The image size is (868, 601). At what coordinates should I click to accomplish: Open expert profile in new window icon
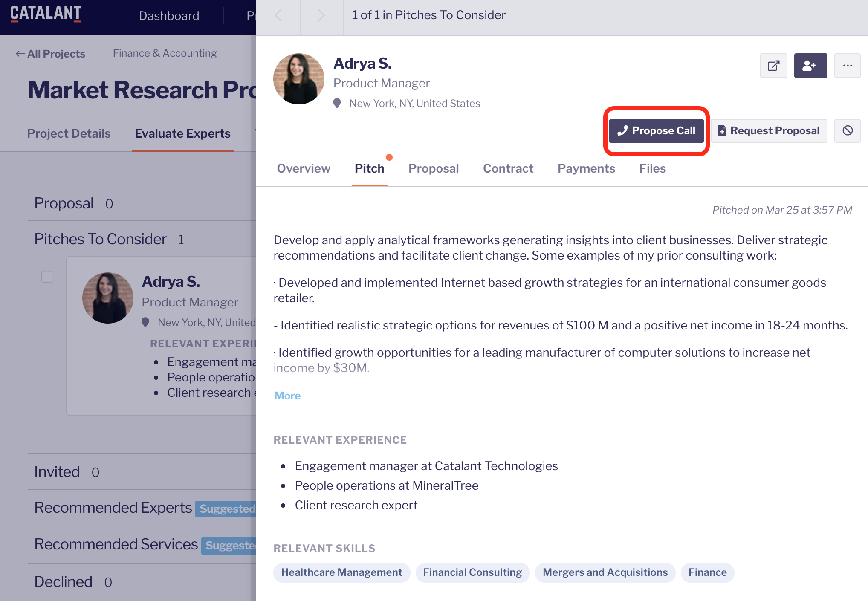[773, 66]
